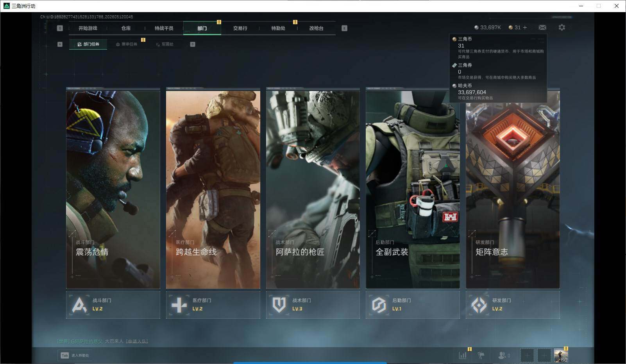Open the 跨越生命线 mission card
This screenshot has height=364, width=626.
tap(213, 188)
